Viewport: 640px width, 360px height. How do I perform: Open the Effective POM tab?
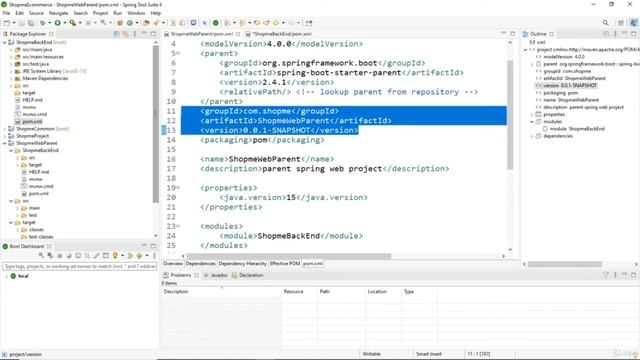point(285,264)
